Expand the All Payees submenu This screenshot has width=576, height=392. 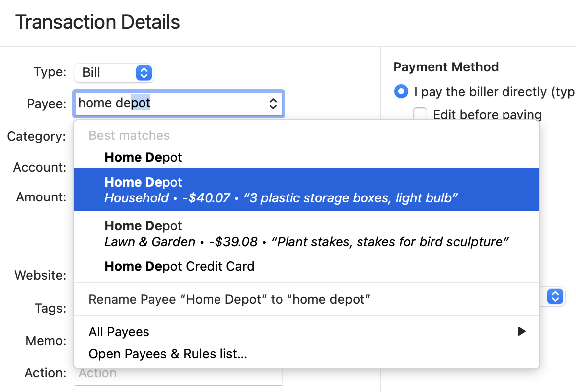307,332
